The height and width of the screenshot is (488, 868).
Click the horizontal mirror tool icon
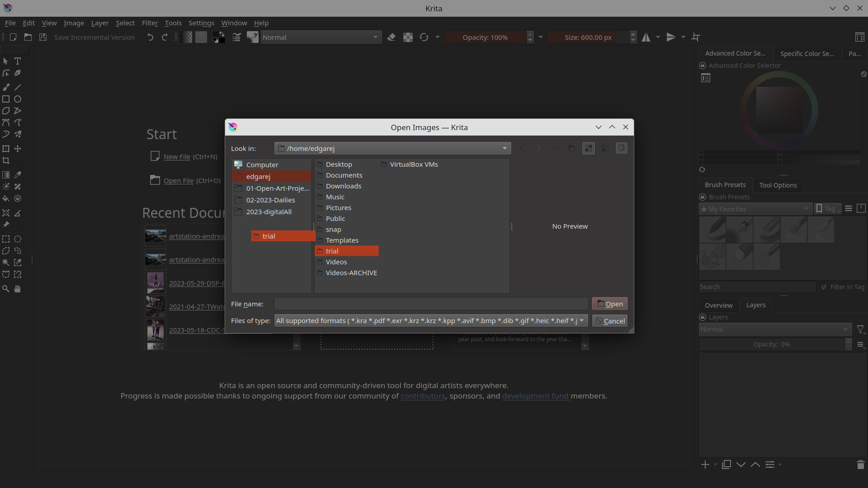point(646,38)
